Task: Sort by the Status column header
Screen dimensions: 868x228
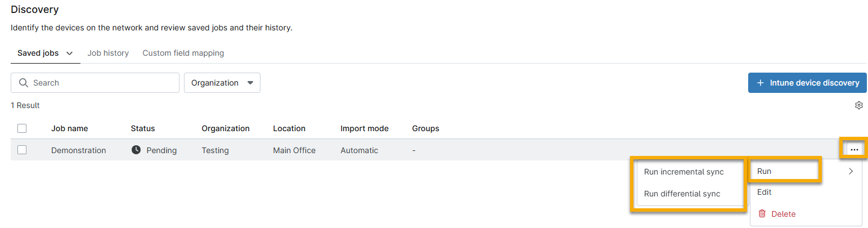Action: [143, 128]
